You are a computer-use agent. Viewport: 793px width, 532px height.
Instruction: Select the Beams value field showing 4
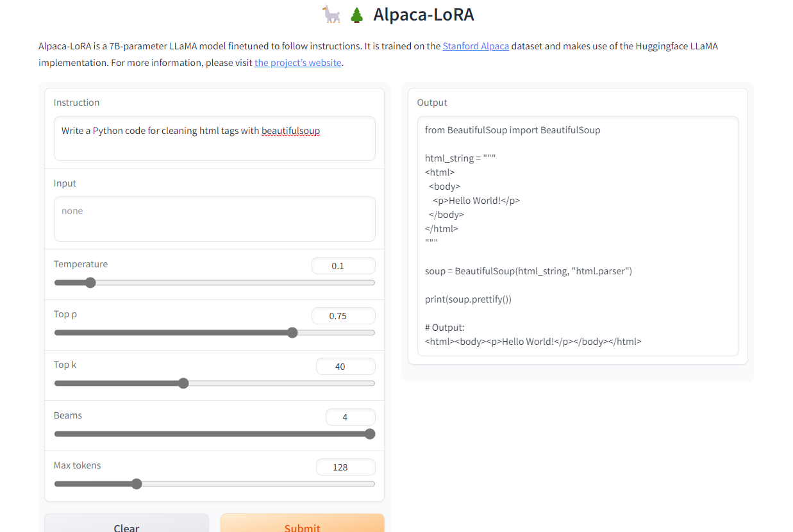click(350, 417)
